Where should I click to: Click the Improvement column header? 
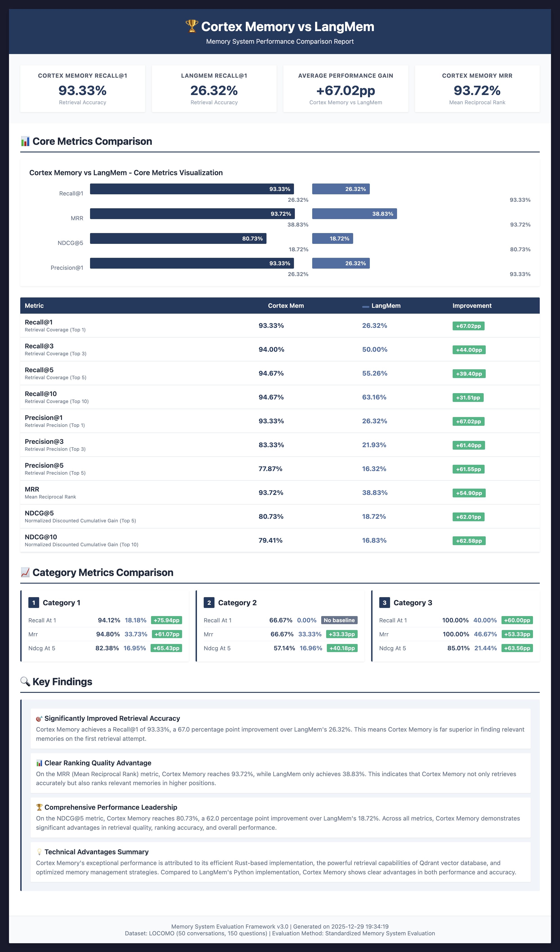tap(472, 306)
